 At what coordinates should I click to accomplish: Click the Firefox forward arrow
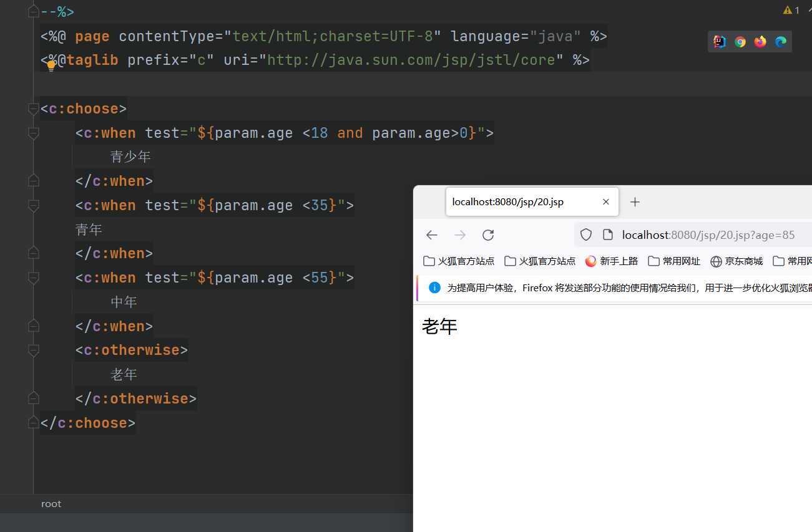pyautogui.click(x=460, y=235)
